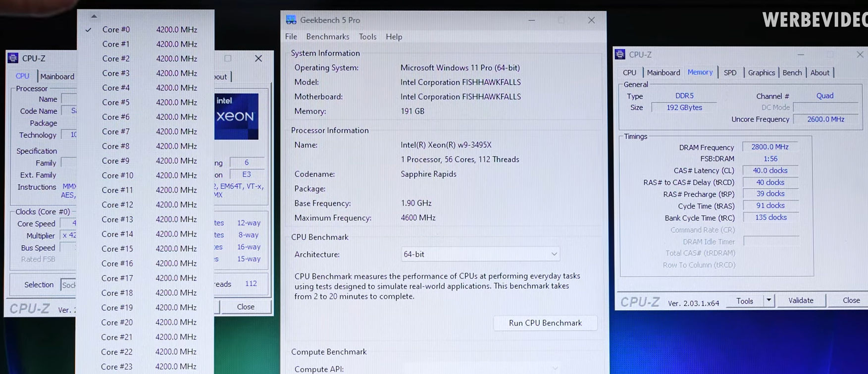This screenshot has width=868, height=374.
Task: Pick Core #23 from the clock list
Action: [146, 367]
